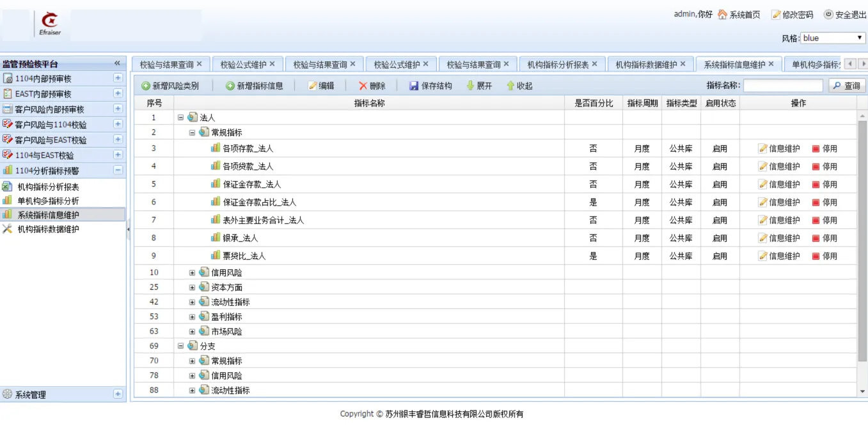Click the 收起 up-arrow icon

pos(510,86)
